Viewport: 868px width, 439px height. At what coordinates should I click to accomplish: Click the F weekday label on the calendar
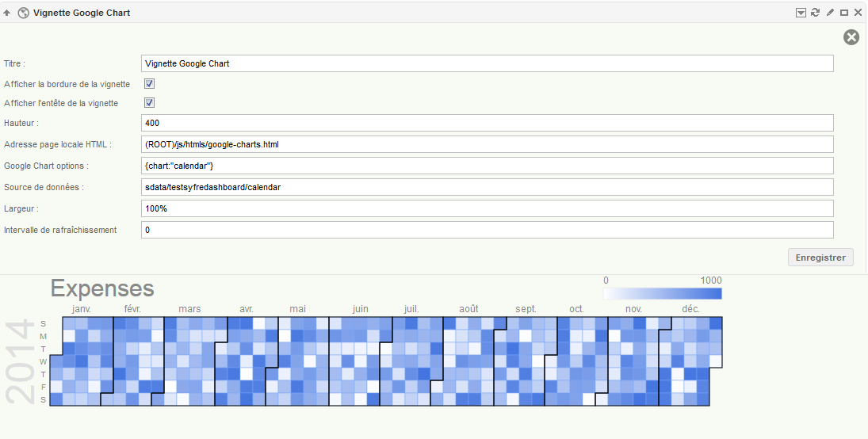43,387
